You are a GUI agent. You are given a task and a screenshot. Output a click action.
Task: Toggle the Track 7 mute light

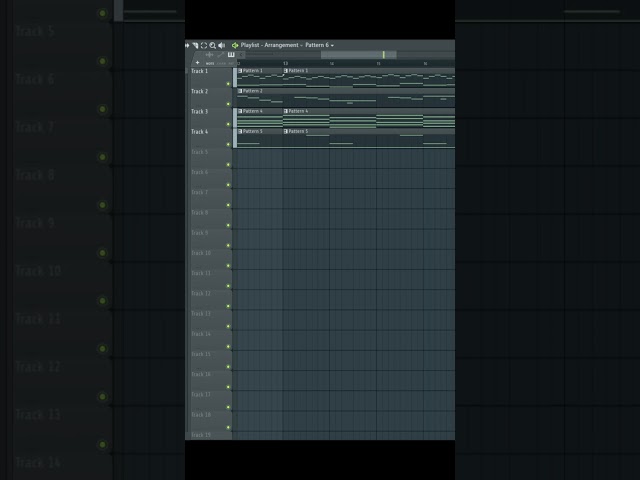[x=228, y=205]
